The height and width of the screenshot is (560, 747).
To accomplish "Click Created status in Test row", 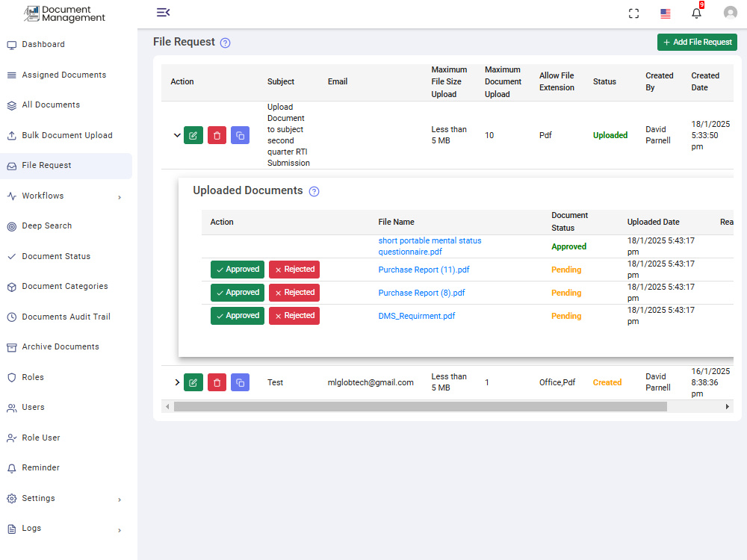I will click(x=607, y=382).
